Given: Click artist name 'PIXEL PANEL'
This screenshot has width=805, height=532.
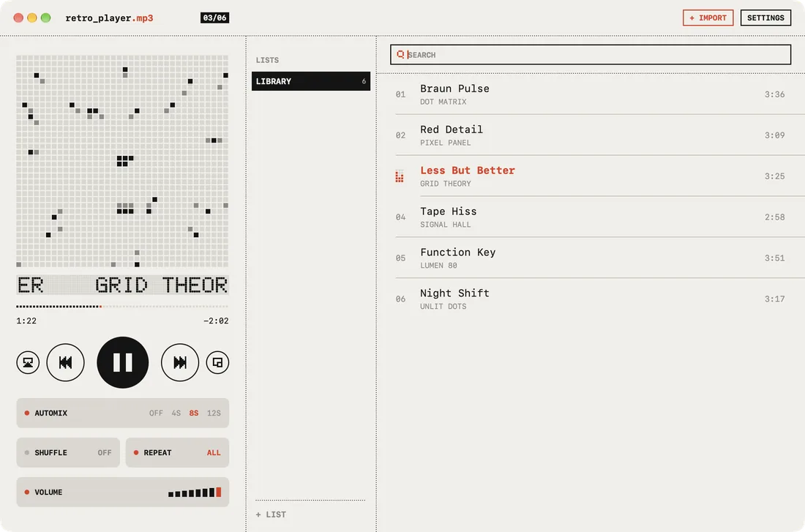Looking at the screenshot, I should tap(445, 143).
